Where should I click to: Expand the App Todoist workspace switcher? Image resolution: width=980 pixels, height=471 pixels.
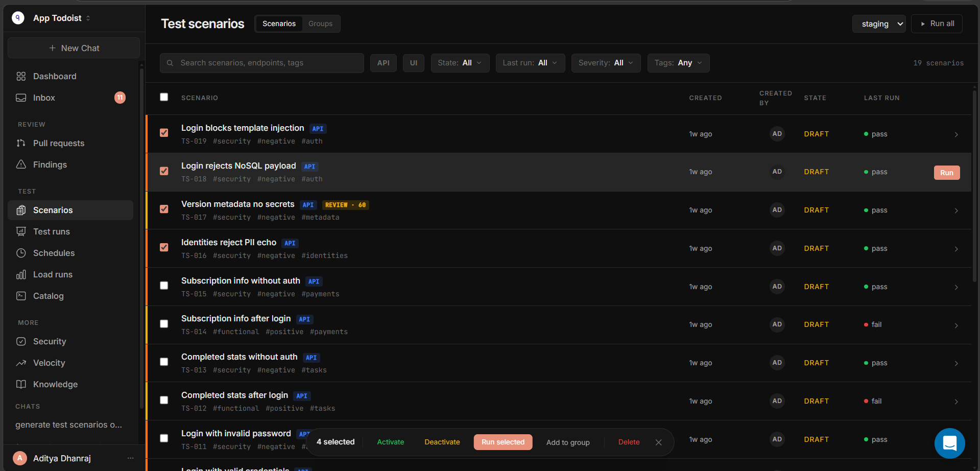pyautogui.click(x=88, y=18)
